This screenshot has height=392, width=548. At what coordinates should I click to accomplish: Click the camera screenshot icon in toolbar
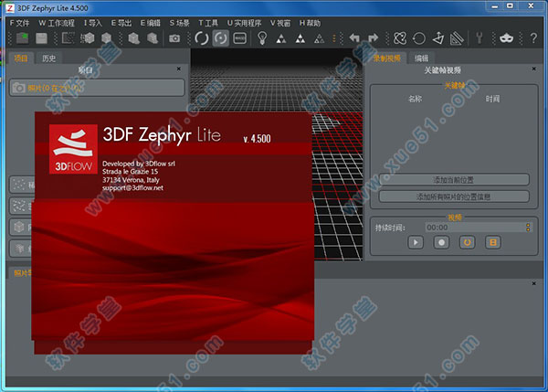[x=174, y=38]
